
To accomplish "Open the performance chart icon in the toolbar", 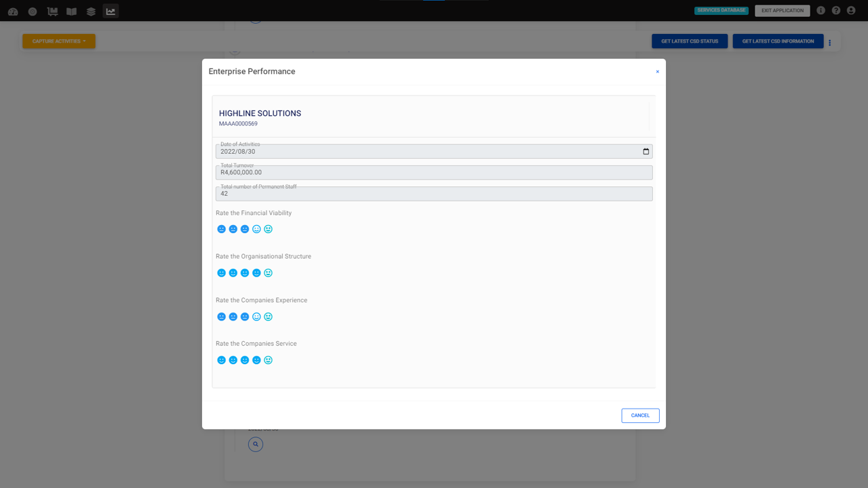I will (x=110, y=10).
